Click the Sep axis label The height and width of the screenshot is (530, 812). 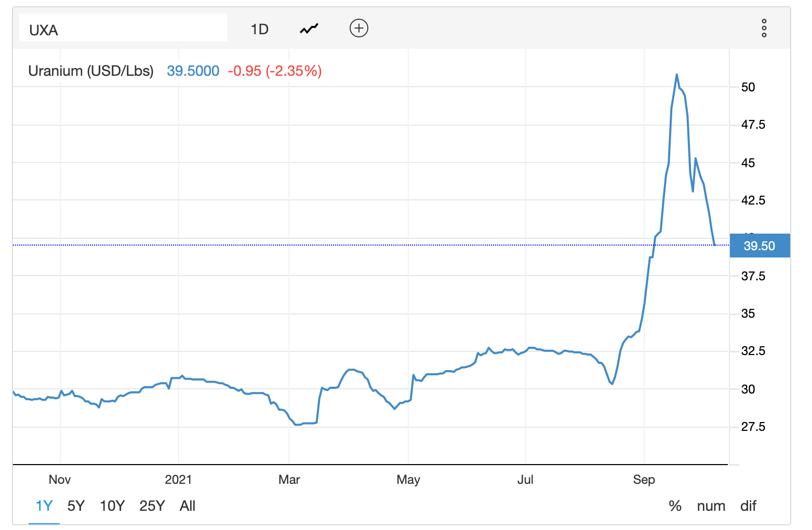[x=644, y=479]
